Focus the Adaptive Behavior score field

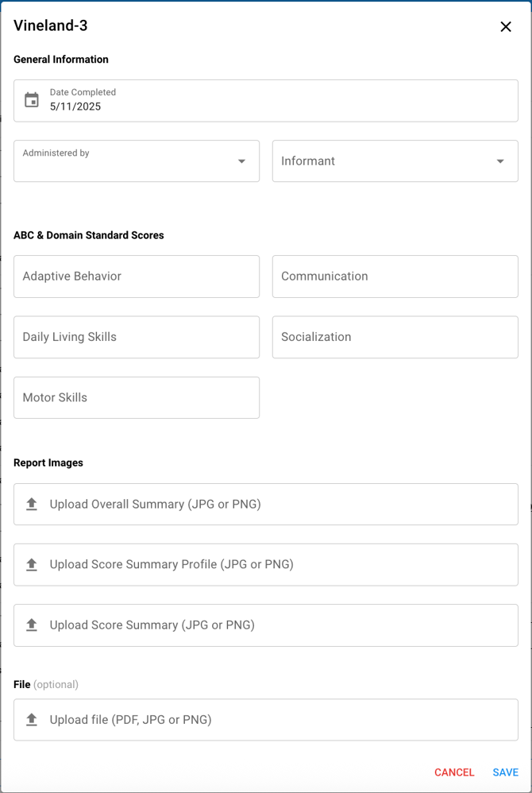click(x=137, y=277)
